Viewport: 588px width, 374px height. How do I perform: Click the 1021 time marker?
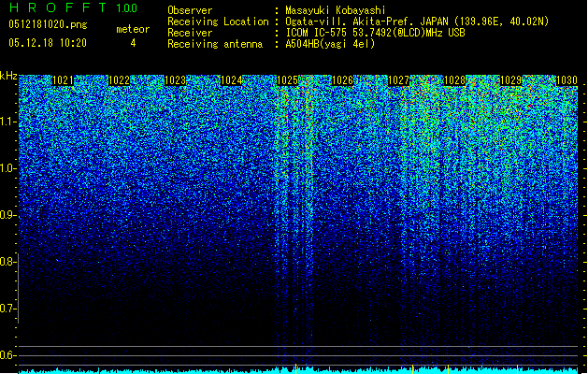click(x=63, y=80)
